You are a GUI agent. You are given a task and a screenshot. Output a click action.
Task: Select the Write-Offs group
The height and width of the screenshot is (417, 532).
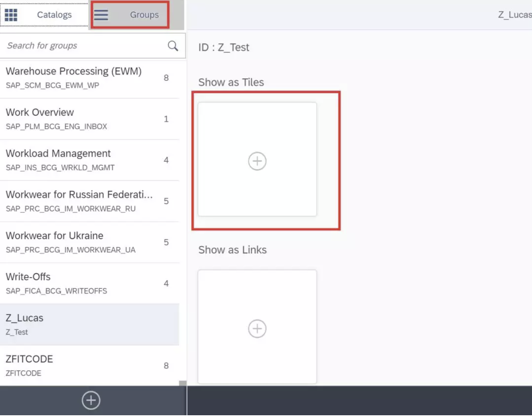point(89,283)
